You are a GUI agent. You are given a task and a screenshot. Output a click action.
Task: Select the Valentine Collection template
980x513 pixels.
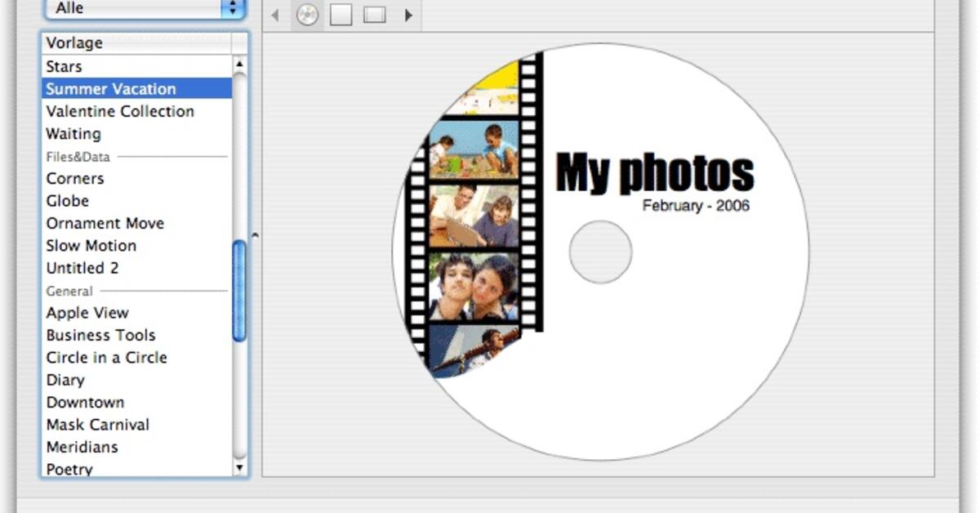coord(137,111)
